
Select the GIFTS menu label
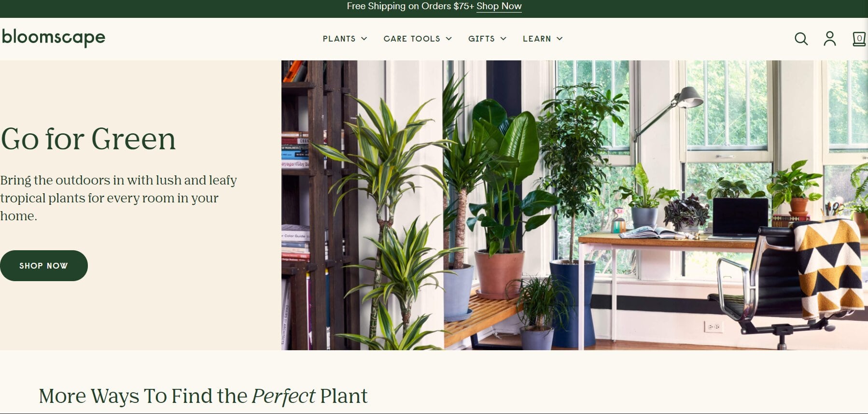click(481, 39)
